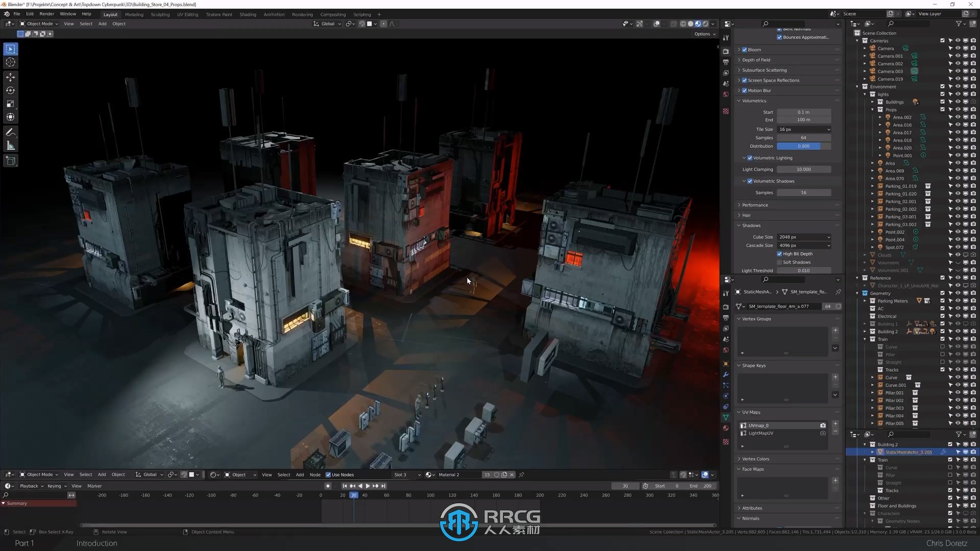Drag the Distribution value slider
The height and width of the screenshot is (551, 980).
(x=804, y=146)
